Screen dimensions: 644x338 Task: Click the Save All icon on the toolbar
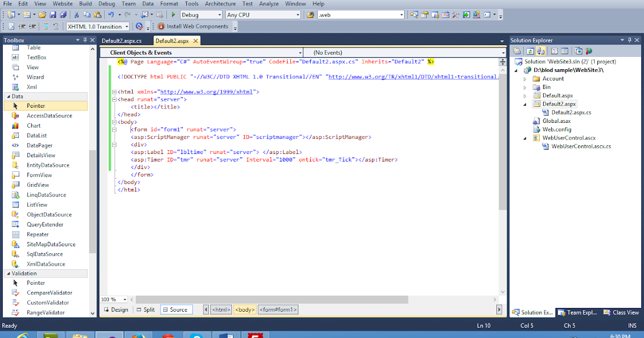pyautogui.click(x=63, y=14)
